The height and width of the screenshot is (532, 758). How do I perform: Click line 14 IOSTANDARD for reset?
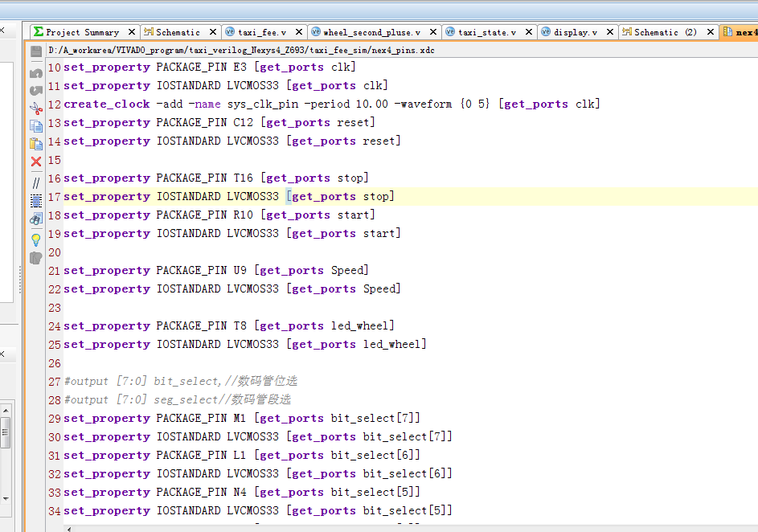click(x=232, y=141)
